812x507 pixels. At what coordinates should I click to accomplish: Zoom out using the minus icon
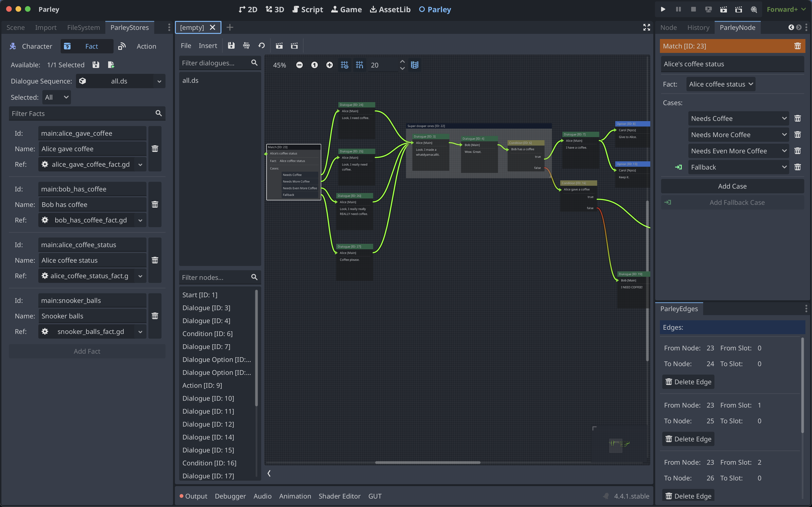[299, 65]
